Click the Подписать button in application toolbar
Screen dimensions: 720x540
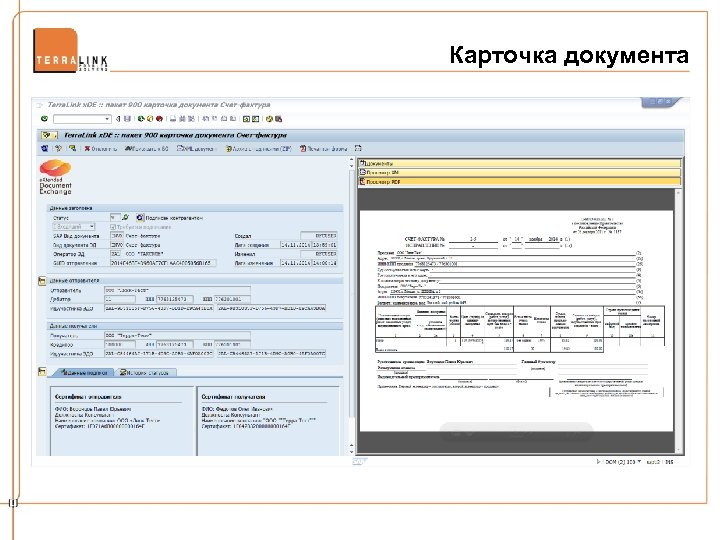[147, 149]
